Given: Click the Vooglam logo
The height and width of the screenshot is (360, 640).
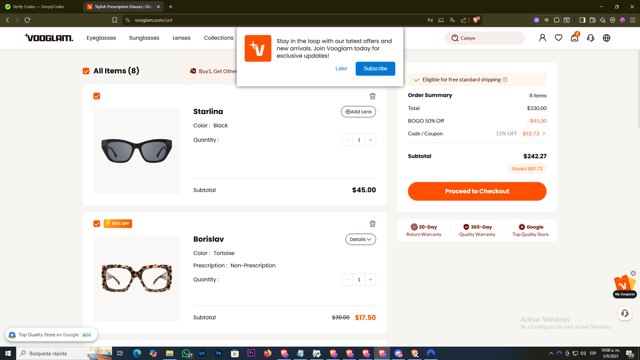Looking at the screenshot, I should point(49,38).
